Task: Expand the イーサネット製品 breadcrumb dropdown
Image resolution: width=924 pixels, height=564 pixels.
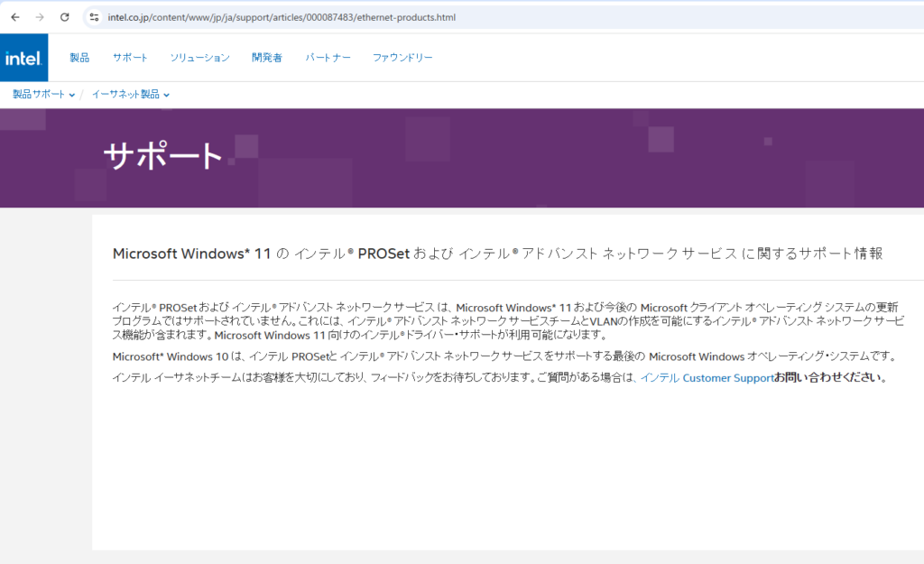Action: pos(131,94)
